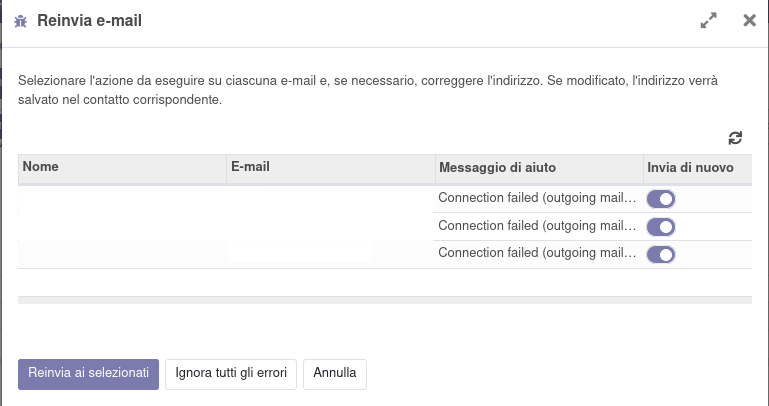Close the Reinvia e-mail dialog
This screenshot has height=406, width=769.
749,20
